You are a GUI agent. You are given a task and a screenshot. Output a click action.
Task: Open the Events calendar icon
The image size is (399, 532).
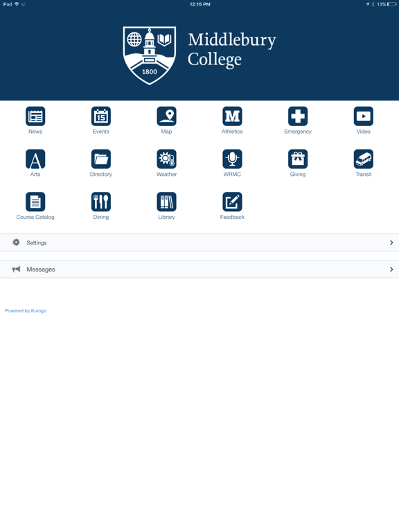[x=100, y=116]
